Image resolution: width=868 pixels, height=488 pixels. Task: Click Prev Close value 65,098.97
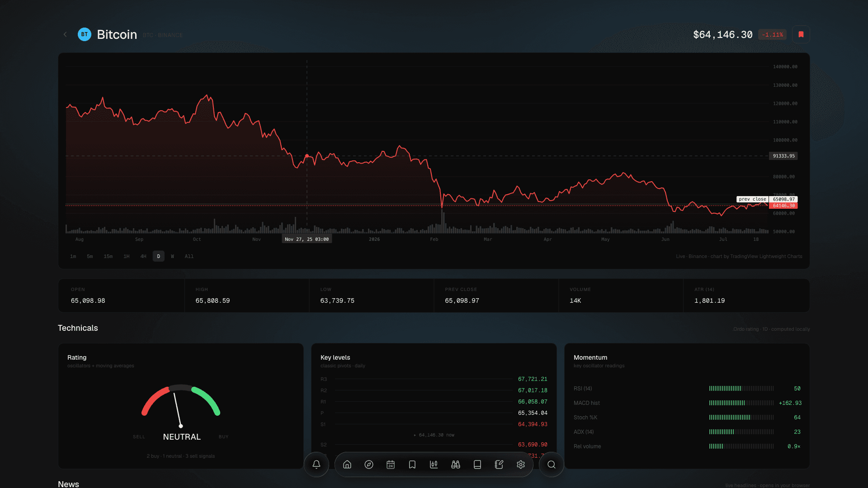tap(462, 301)
